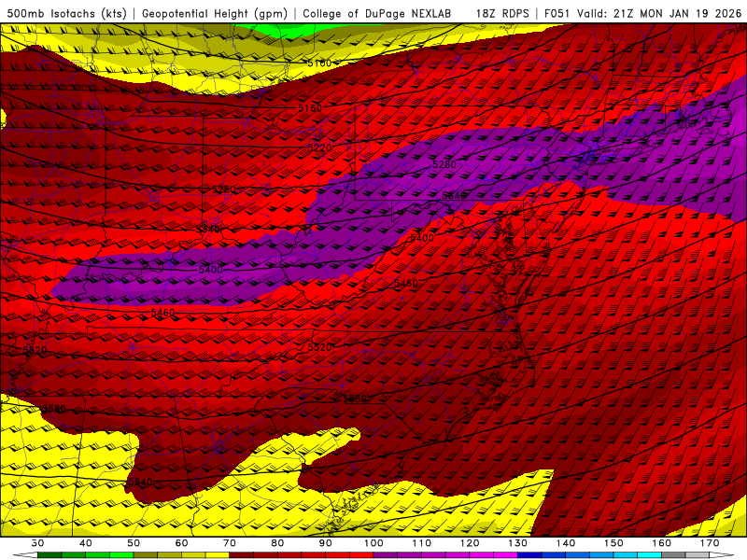This screenshot has width=747, height=560.
Task: Click the bright yellow 65-70 kt colorbar swatch
Action: pos(218,555)
